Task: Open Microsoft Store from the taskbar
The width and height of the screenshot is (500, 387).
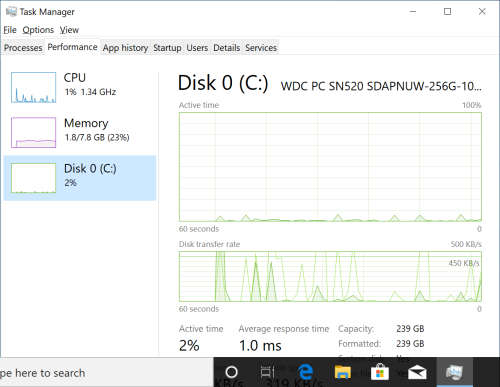Action: point(380,372)
